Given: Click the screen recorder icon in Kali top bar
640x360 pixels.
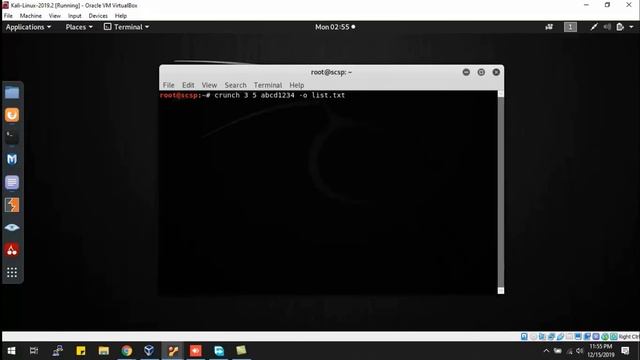Looking at the screenshot, I should pos(549,27).
